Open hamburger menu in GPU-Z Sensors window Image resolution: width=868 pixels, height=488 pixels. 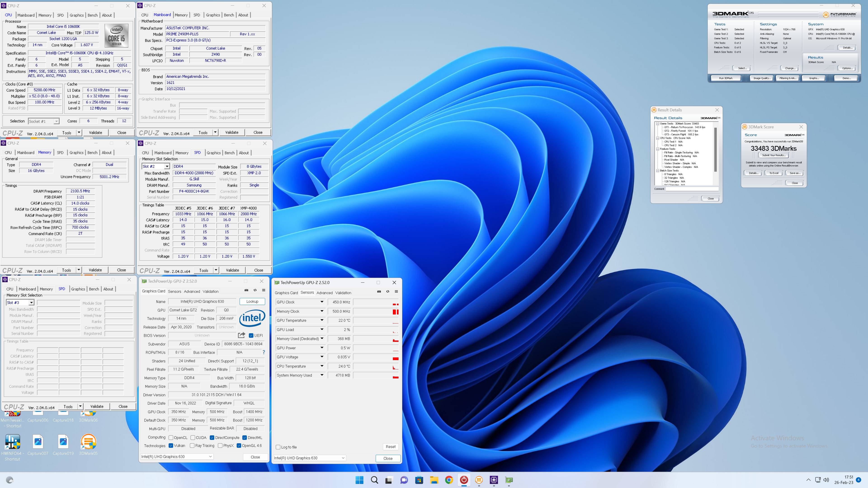tap(396, 292)
